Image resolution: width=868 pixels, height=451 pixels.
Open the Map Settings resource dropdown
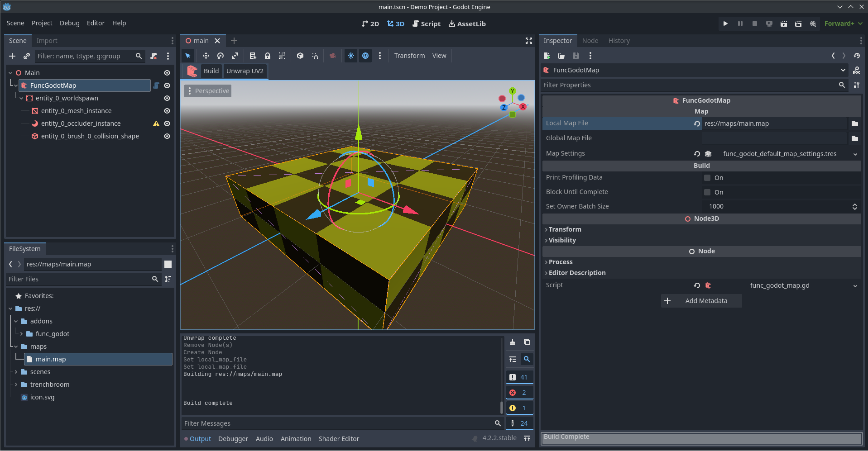[x=855, y=154]
